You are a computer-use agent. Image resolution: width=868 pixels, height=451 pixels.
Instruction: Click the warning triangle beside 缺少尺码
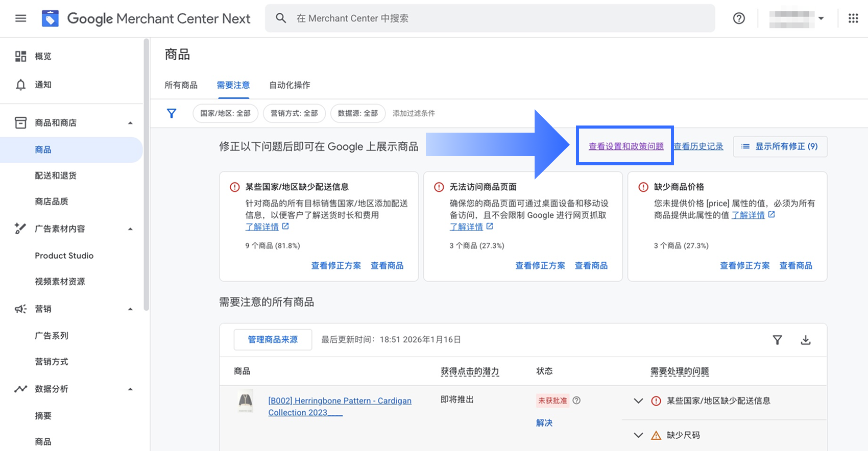tap(656, 435)
